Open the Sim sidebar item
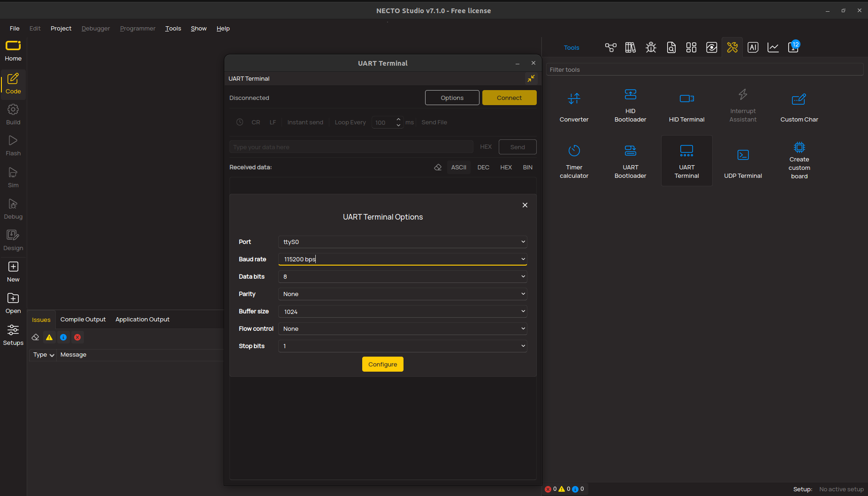The image size is (868, 496). click(x=13, y=178)
